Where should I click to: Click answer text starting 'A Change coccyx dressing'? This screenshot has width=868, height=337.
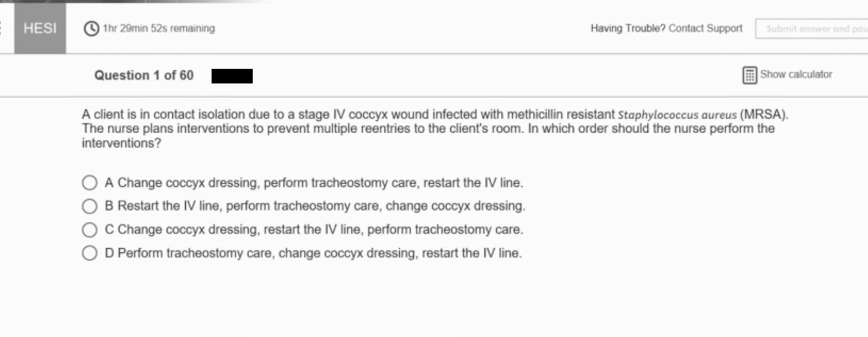[314, 183]
